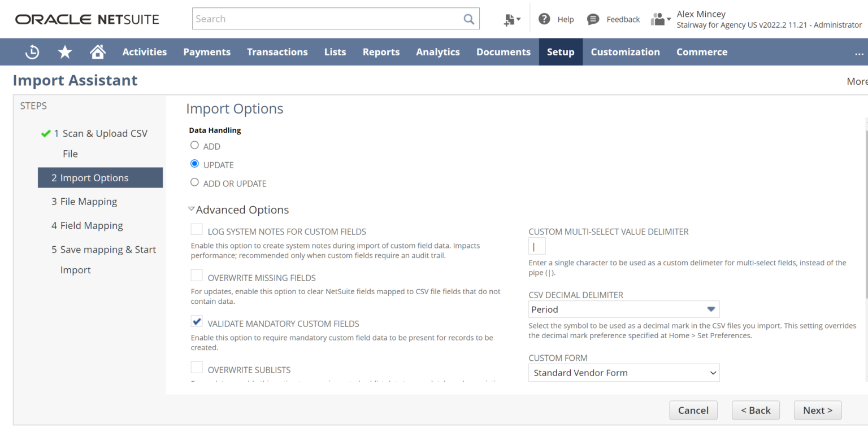Open the Recent Records clock icon
Viewport: 868px width, 428px height.
(x=32, y=51)
